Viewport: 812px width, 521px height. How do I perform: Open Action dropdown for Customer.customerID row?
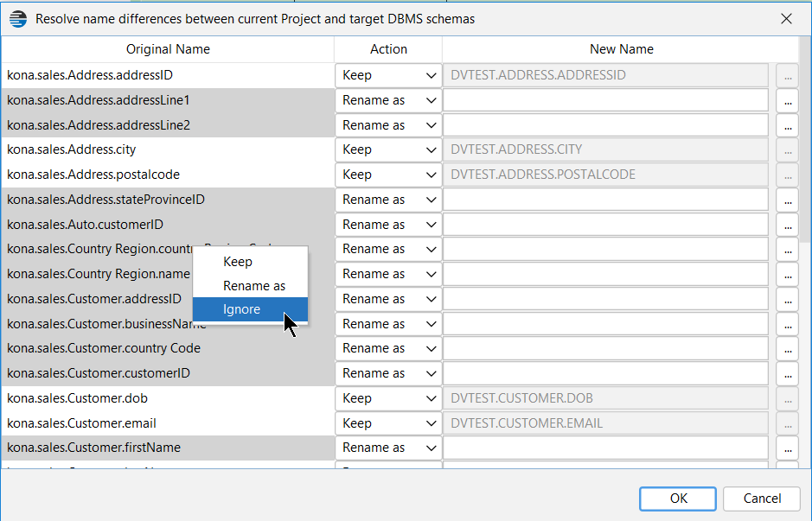tap(388, 373)
